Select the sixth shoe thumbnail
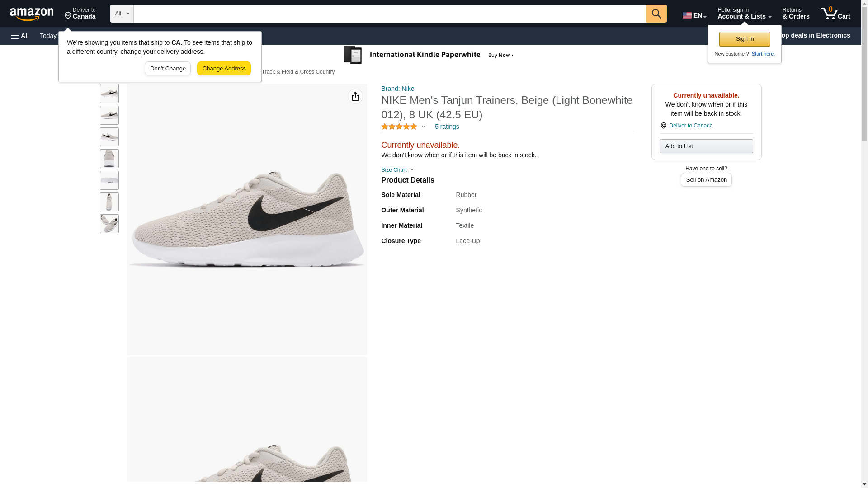 109,202
